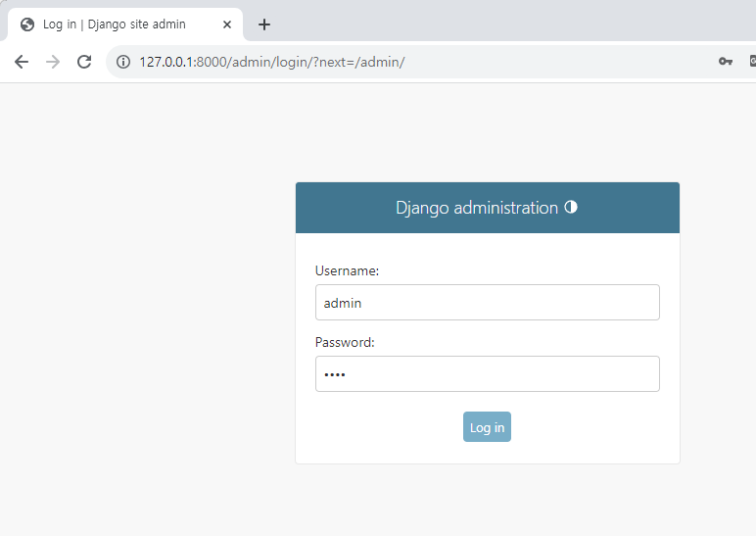
Task: Click the 'Django administration' heading text
Action: (x=477, y=208)
